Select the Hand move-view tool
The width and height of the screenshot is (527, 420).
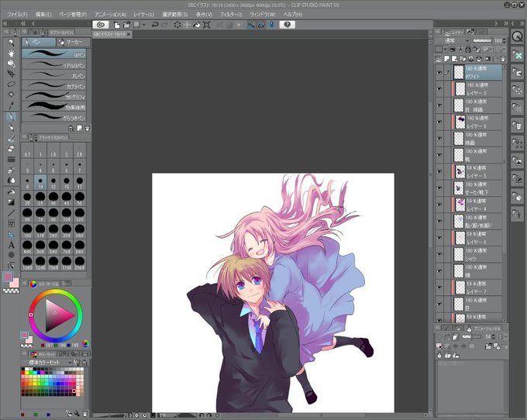click(11, 53)
